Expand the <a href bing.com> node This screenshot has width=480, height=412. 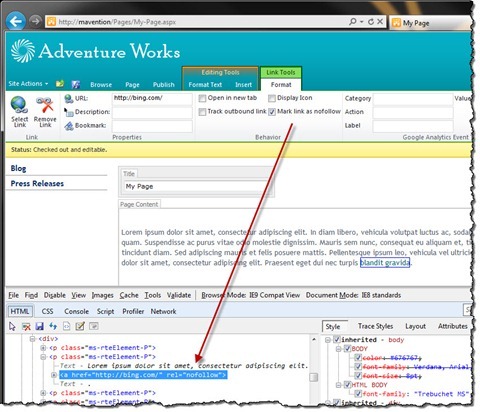click(x=54, y=375)
